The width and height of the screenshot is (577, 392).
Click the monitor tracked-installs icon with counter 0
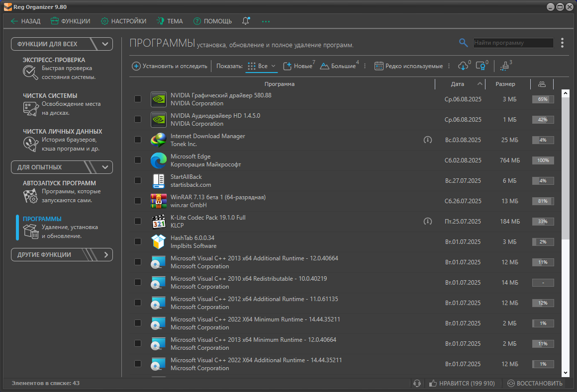(481, 66)
